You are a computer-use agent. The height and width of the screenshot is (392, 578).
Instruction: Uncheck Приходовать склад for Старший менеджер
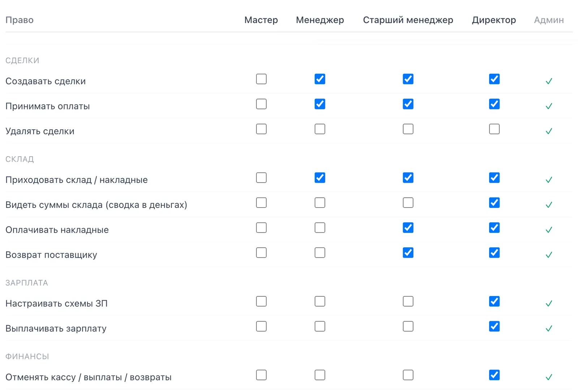[x=408, y=178]
